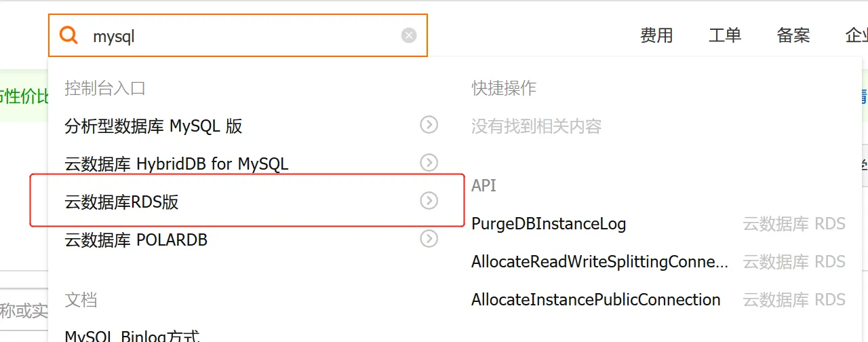868x342 pixels.
Task: Open the 备案 menu
Action: click(x=793, y=35)
